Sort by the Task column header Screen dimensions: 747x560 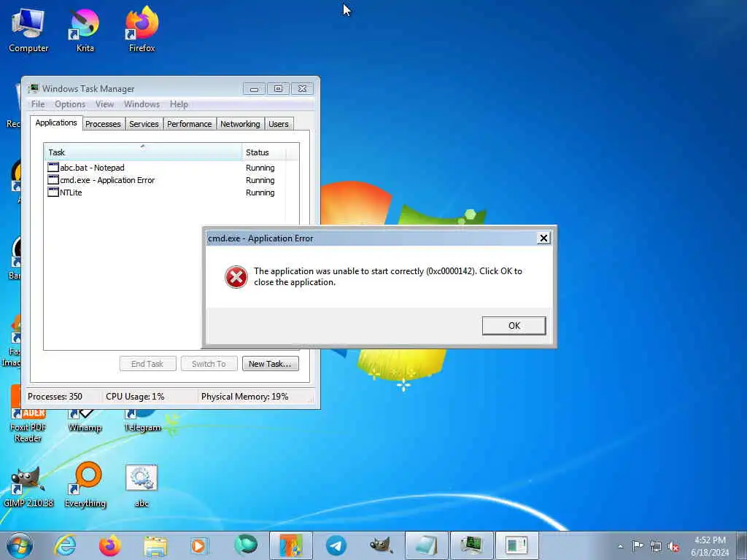pos(143,152)
